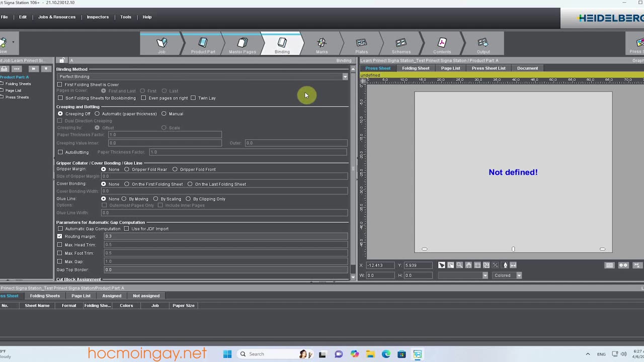
Task: Click the Gap Top Border input field
Action: [x=225, y=269]
